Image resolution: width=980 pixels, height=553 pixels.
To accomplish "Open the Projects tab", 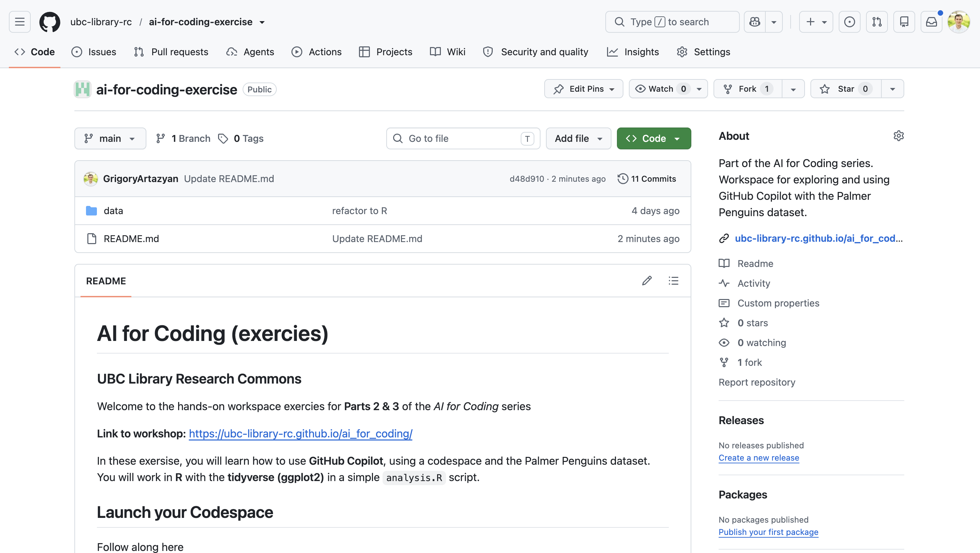I will [x=385, y=52].
